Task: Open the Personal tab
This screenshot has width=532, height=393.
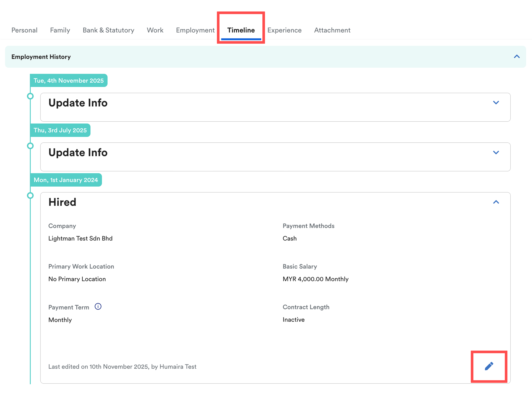Action: point(24,30)
